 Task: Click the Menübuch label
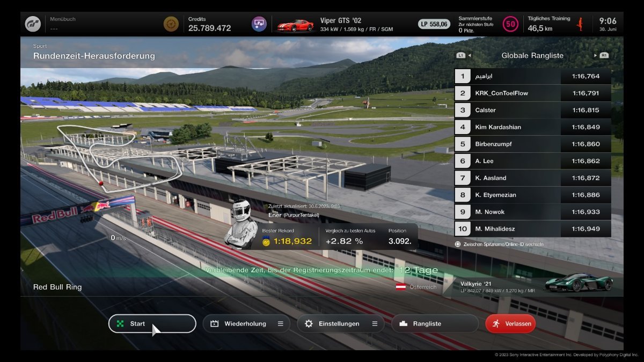[x=63, y=19]
